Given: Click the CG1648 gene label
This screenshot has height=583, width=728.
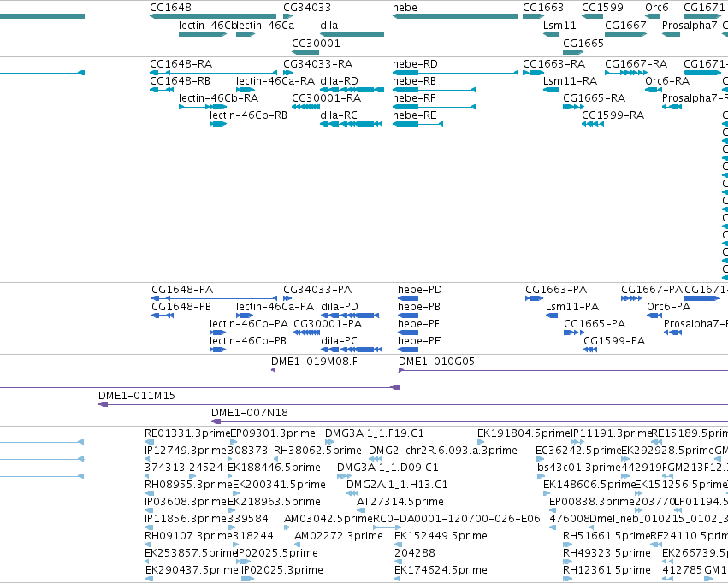Looking at the screenshot, I should pos(170,8).
